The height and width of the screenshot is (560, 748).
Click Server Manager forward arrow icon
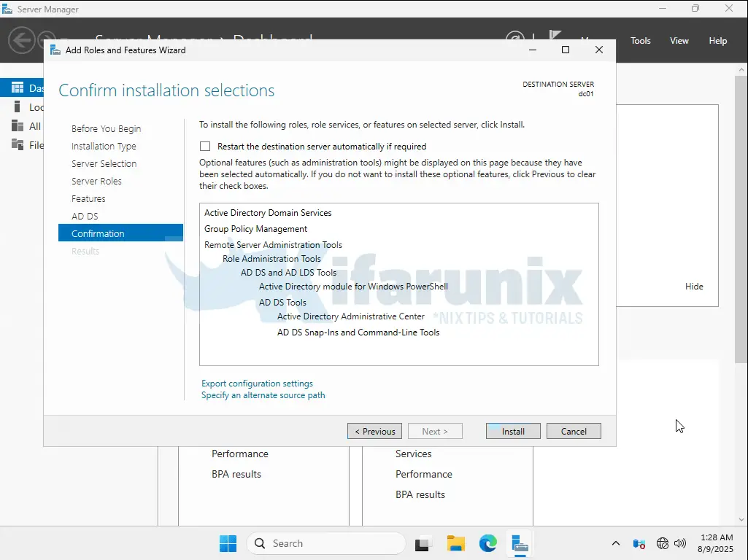46,40
